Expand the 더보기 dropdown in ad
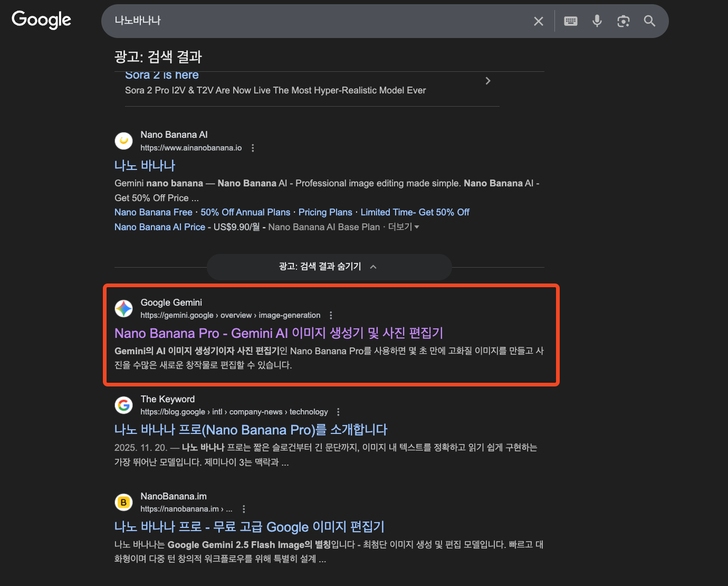 [404, 227]
